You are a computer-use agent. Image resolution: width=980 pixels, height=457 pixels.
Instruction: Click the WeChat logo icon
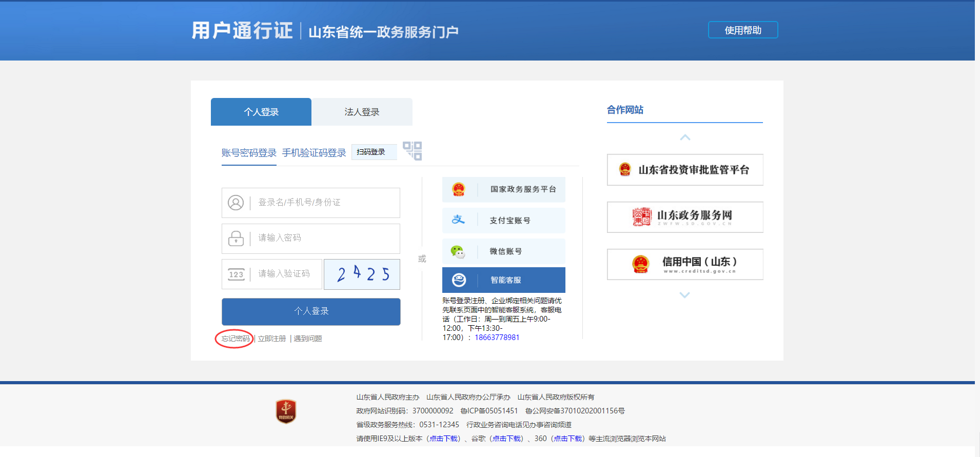pos(458,251)
